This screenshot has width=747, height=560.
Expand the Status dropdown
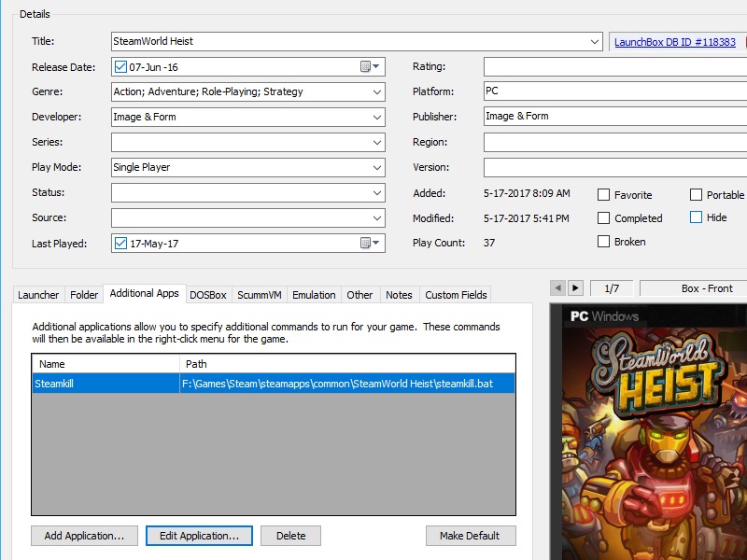[x=377, y=193]
